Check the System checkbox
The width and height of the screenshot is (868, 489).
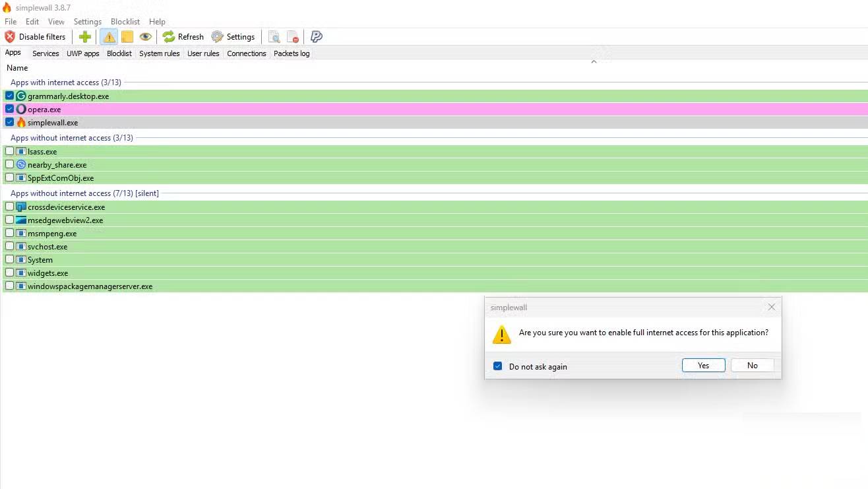click(x=9, y=259)
